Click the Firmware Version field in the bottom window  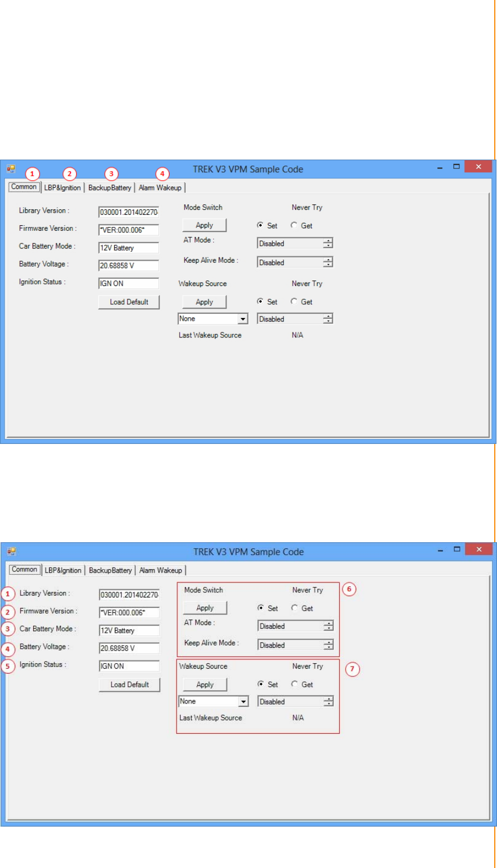coord(129,612)
